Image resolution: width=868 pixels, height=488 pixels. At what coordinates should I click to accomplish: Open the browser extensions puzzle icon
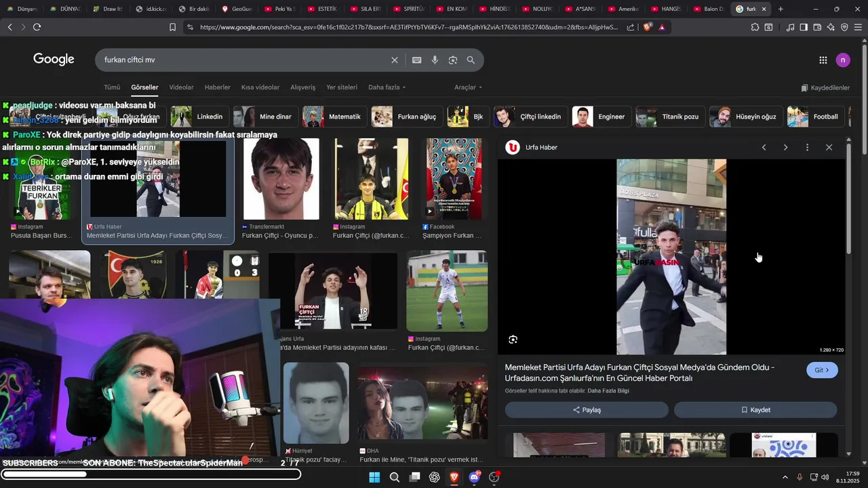[x=755, y=27]
